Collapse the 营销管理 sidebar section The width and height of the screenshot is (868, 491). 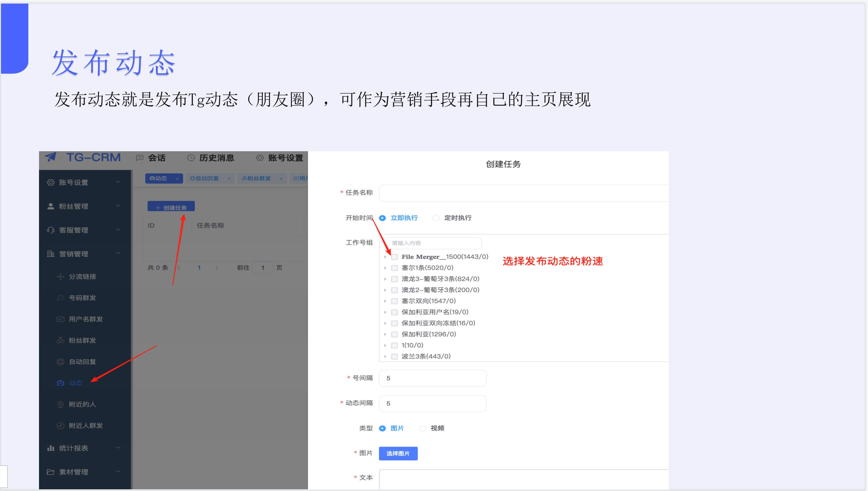click(119, 253)
